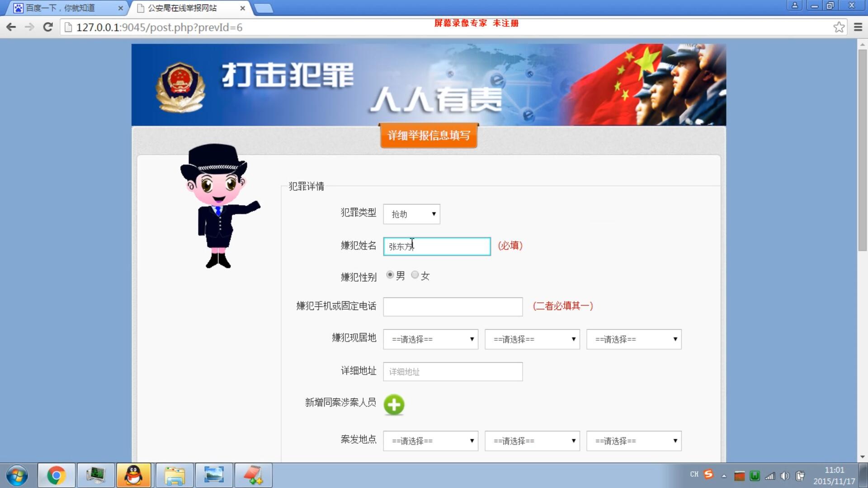The width and height of the screenshot is (868, 488).
Task: Select 男 gender radio button
Action: click(x=390, y=275)
